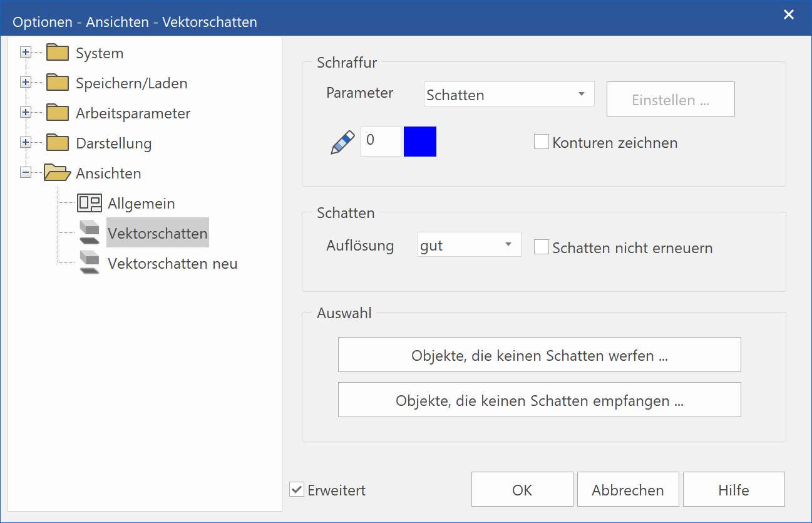Select Arbeitsparameter in the tree
This screenshot has width=812, height=523.
click(x=133, y=113)
